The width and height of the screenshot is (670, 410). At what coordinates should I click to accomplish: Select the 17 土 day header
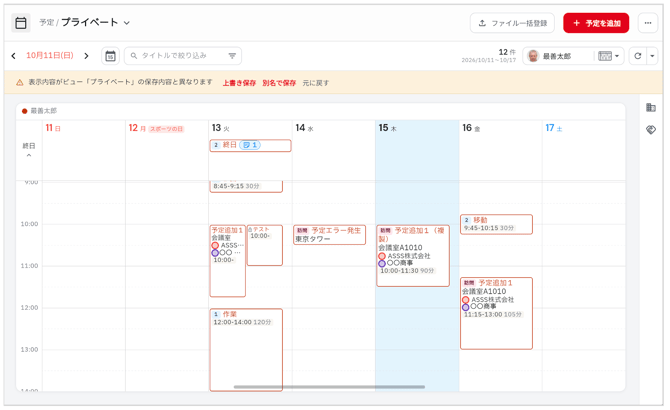(x=554, y=128)
